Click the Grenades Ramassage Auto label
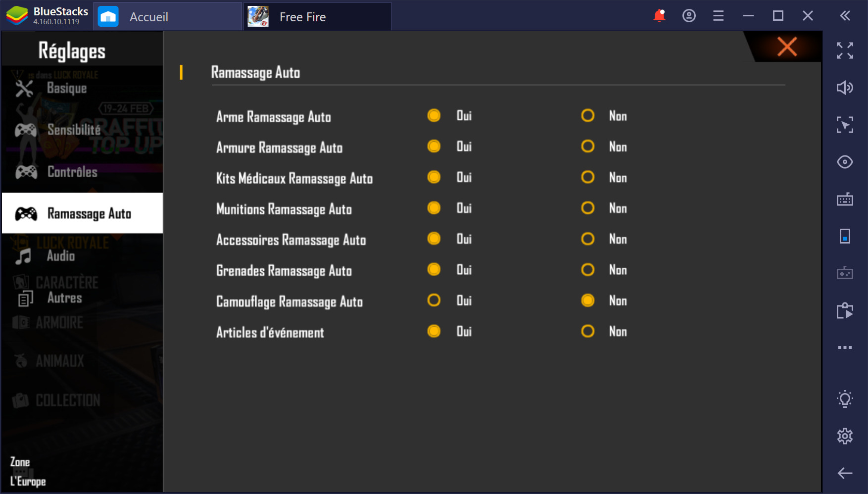Viewport: 868px width, 494px height. coord(284,271)
